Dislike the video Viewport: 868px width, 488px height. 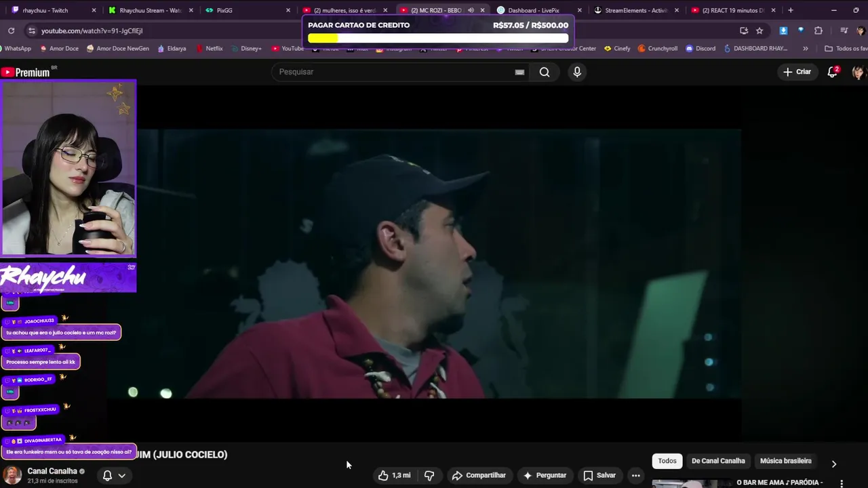tap(429, 476)
